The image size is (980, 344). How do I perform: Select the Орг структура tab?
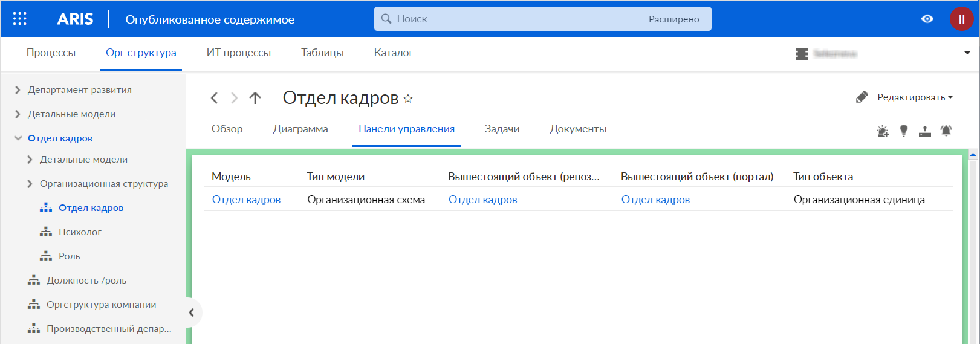click(141, 53)
